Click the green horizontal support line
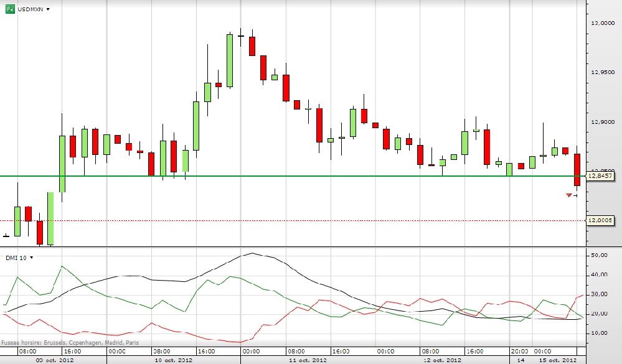Image resolution: width=622 pixels, height=364 pixels. pos(311,176)
